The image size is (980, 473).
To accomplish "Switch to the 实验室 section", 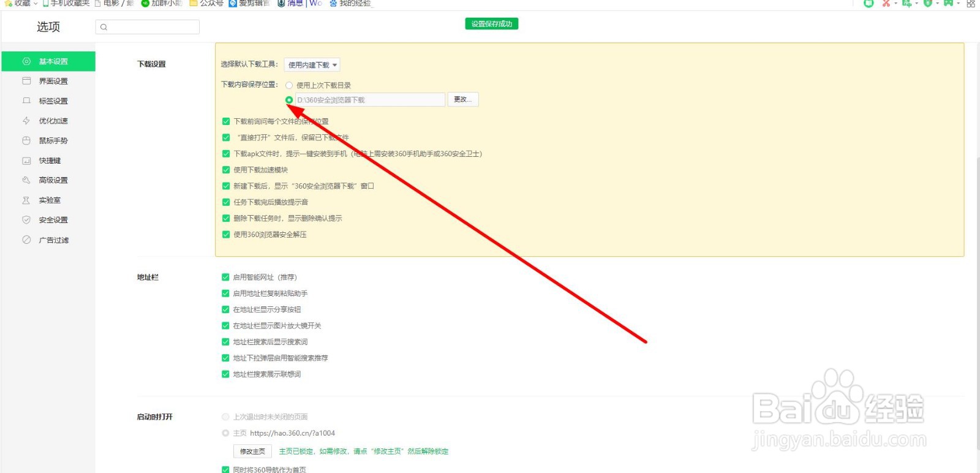I will (48, 200).
